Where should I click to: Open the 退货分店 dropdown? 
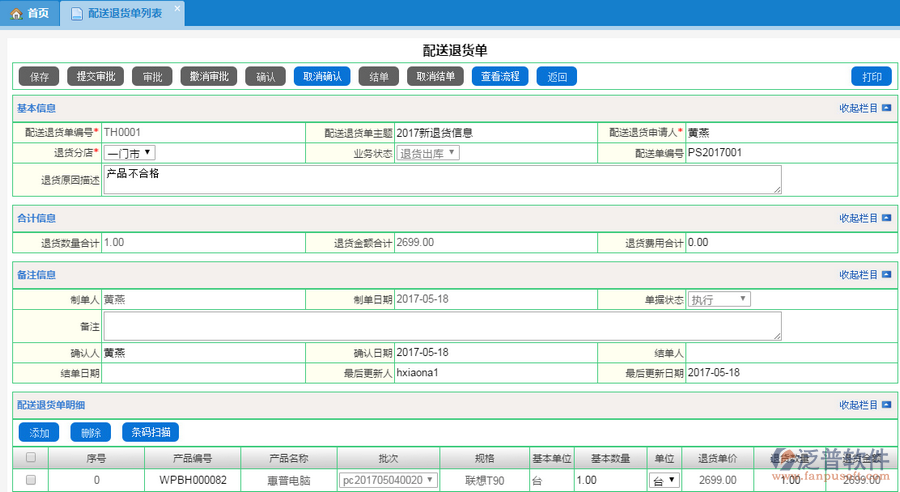pos(129,153)
